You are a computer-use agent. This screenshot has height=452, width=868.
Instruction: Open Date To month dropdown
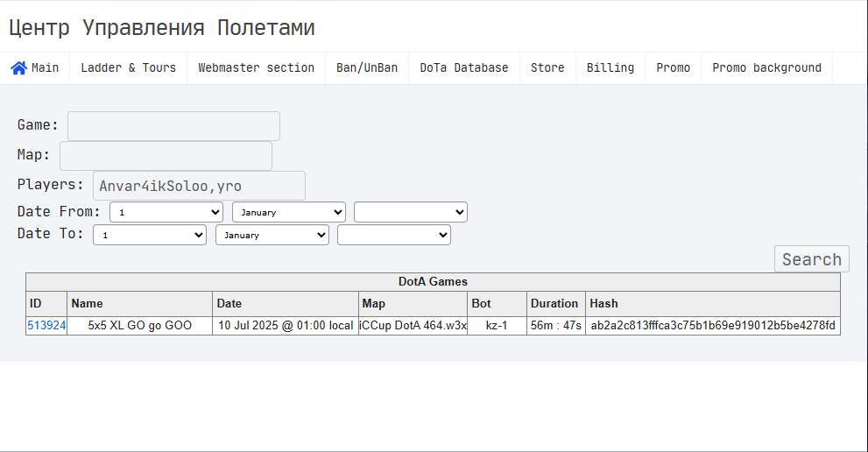pyautogui.click(x=272, y=235)
